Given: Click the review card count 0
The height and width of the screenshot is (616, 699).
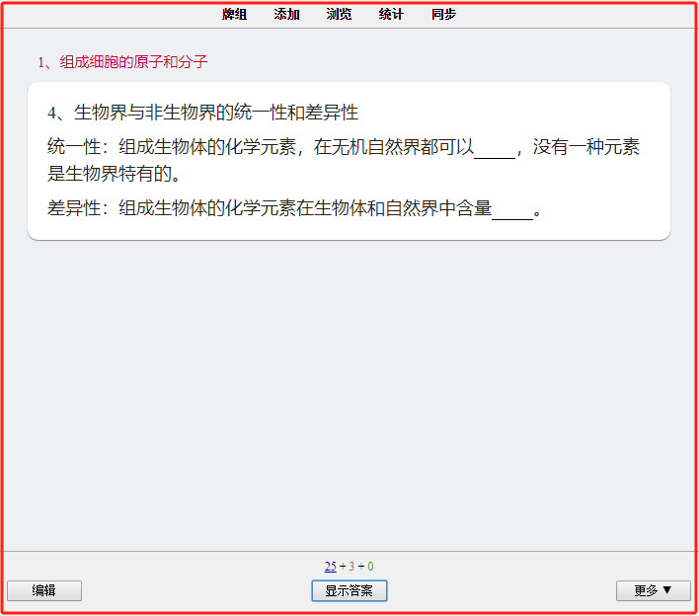Looking at the screenshot, I should click(x=370, y=566).
